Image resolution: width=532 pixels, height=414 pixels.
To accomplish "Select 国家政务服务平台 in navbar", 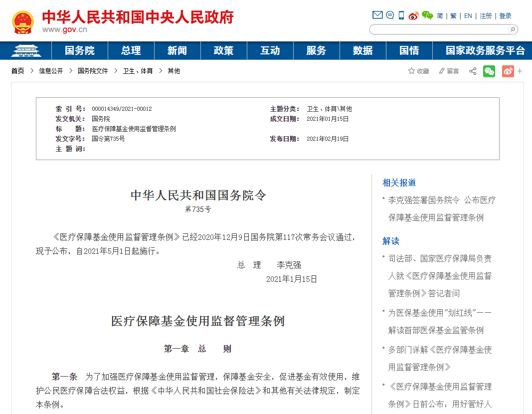I will point(485,50).
